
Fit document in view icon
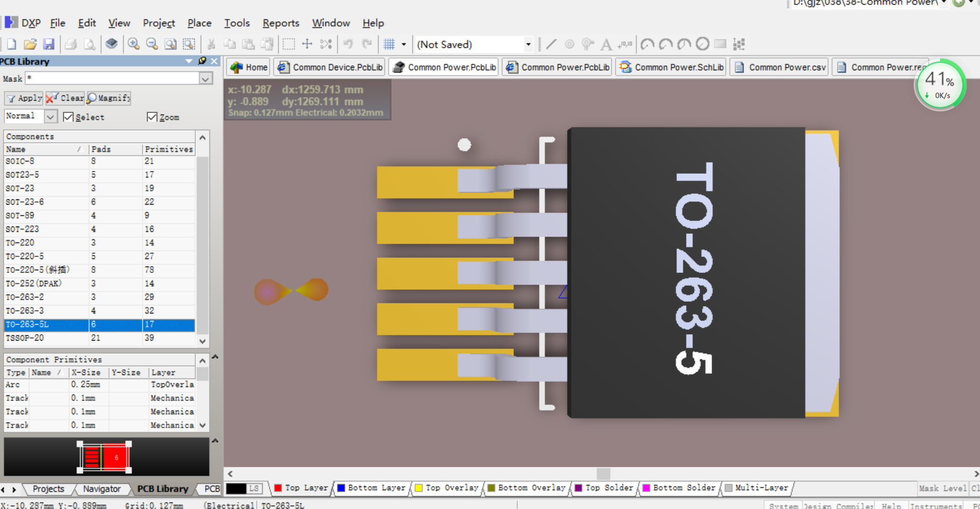point(170,44)
